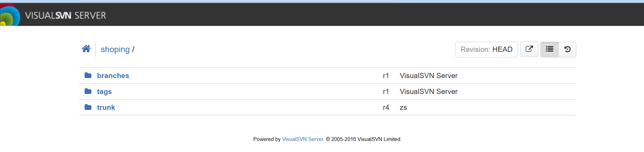Open the trunk directory link
This screenshot has width=644, height=152.
tap(106, 107)
